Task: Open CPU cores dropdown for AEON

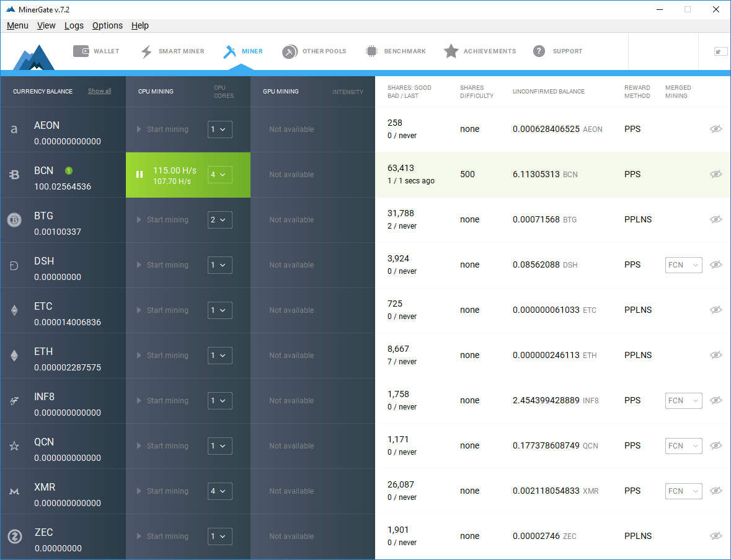Action: coord(220,129)
